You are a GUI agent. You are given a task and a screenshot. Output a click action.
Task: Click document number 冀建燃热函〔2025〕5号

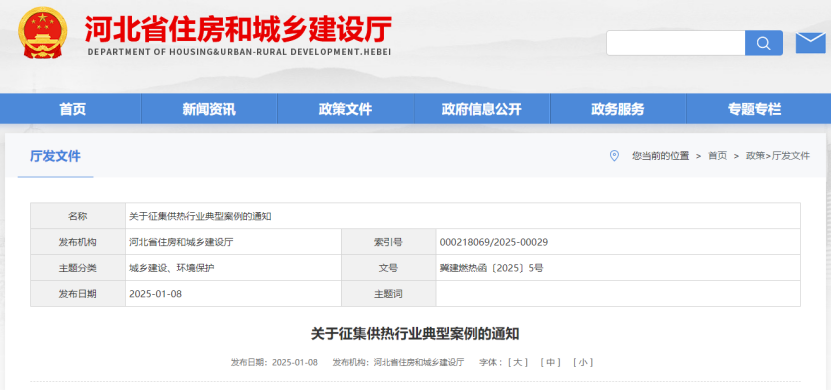tap(491, 268)
